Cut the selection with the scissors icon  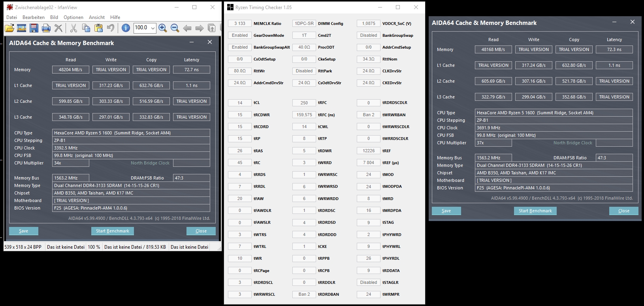click(x=73, y=28)
